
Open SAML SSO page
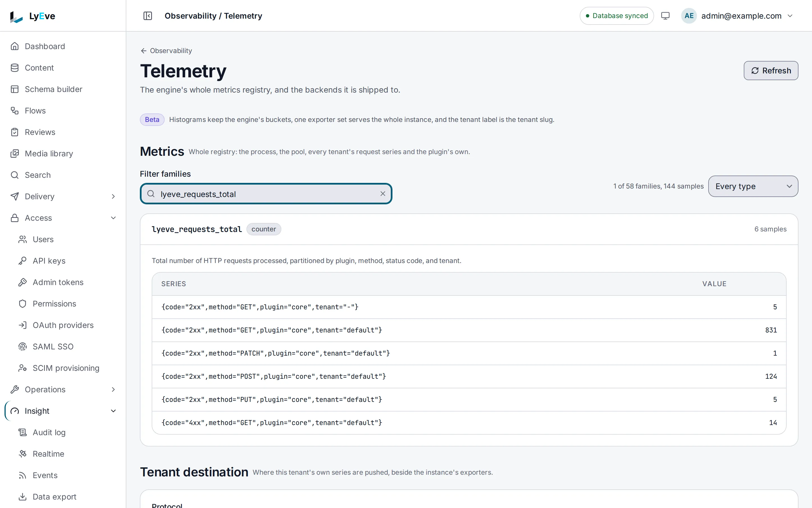[67, 346]
